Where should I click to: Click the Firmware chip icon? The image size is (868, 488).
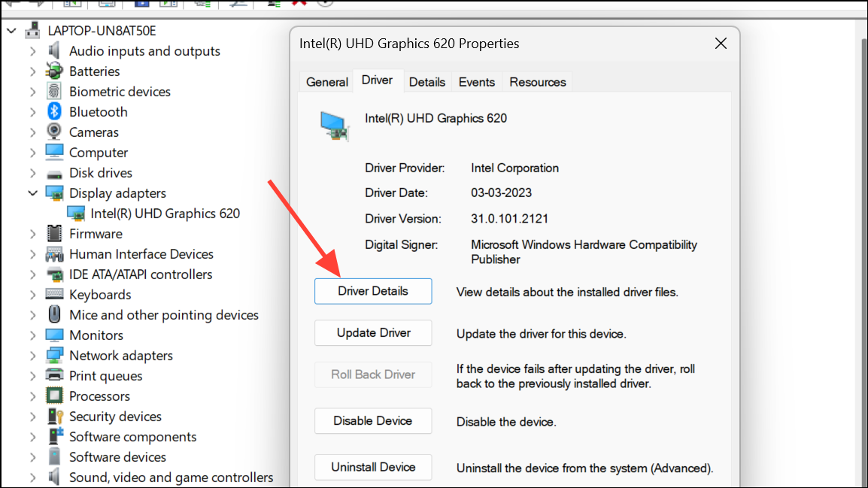point(54,234)
